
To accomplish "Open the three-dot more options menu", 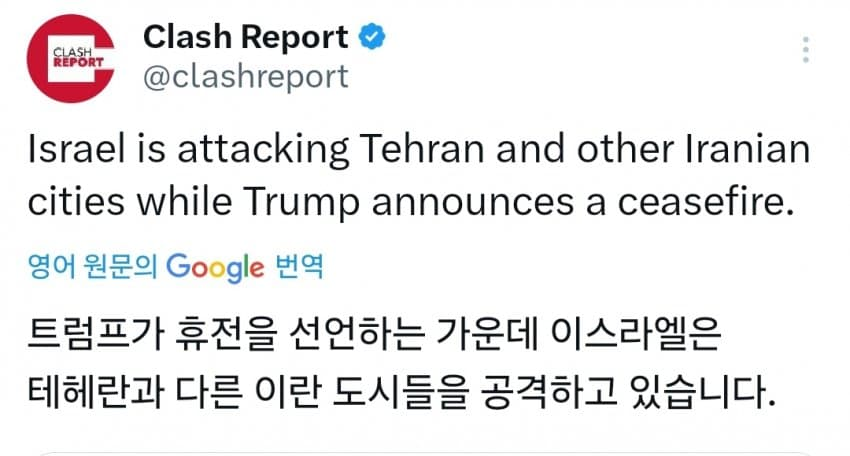I will point(806,50).
